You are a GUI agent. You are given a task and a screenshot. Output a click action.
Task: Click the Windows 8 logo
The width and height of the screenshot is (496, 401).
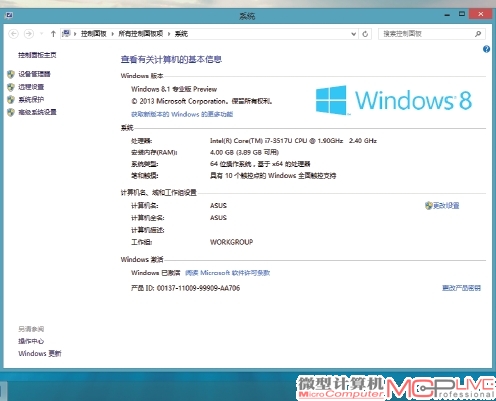coord(393,100)
